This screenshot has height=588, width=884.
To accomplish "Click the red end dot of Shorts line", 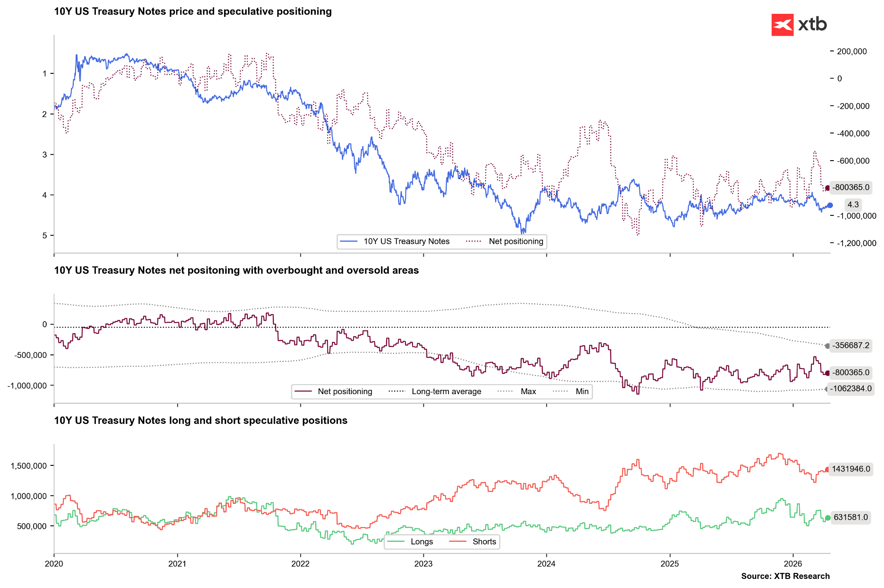I will pos(827,469).
